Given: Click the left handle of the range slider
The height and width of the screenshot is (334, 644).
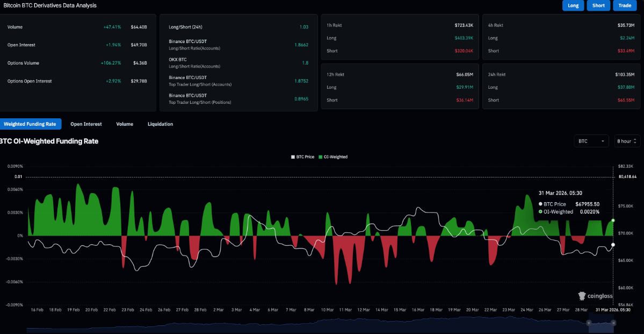Looking at the screenshot, I should [x=589, y=323].
